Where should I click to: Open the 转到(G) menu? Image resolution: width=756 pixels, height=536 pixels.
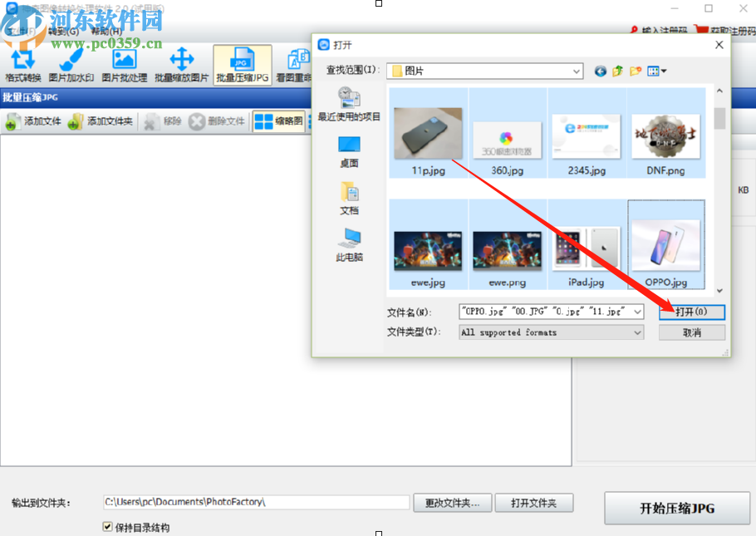point(63,32)
